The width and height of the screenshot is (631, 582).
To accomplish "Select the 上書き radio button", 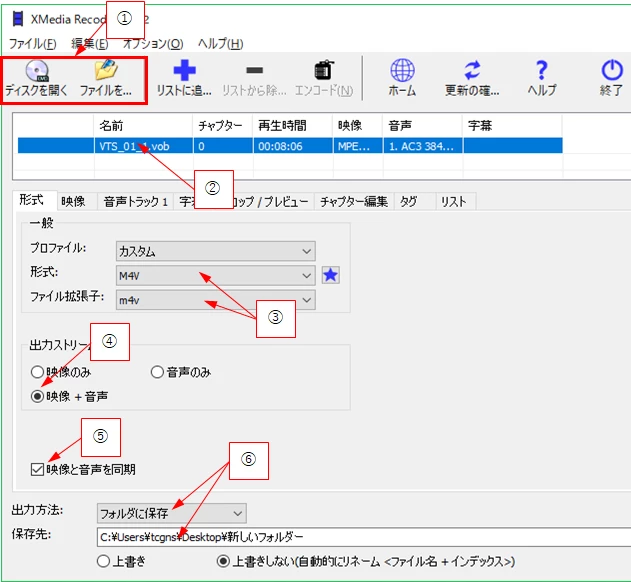I will pyautogui.click(x=103, y=561).
